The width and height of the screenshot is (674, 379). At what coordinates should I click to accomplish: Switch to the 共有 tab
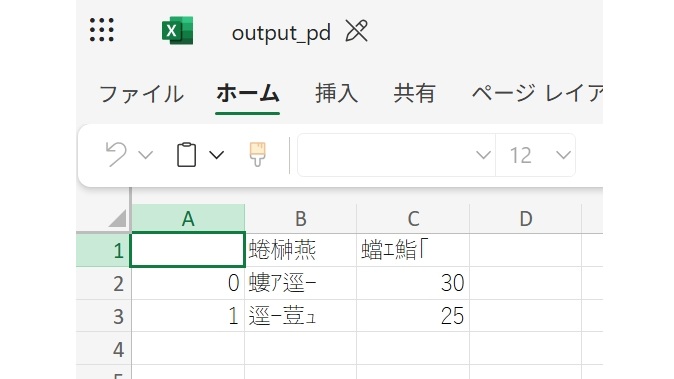tap(414, 93)
